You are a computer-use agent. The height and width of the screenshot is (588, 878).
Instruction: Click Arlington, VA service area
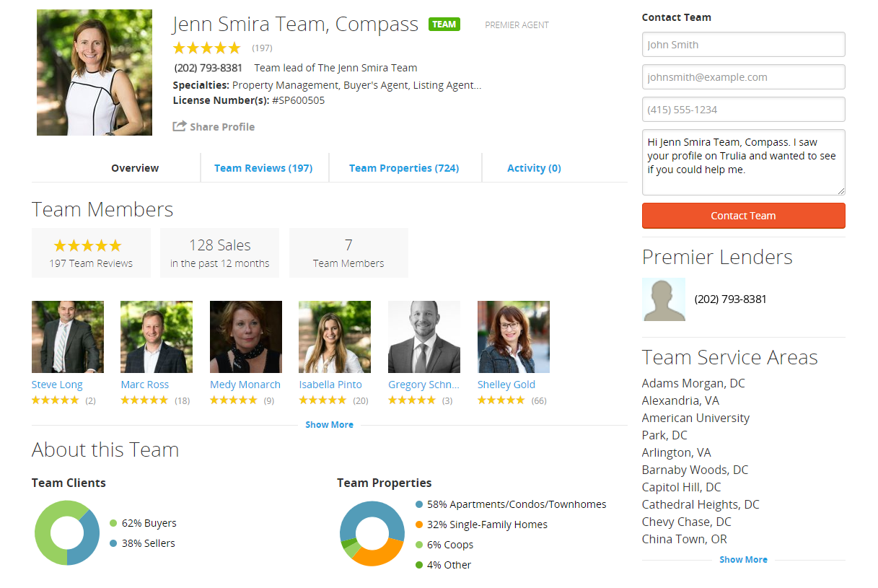(677, 452)
